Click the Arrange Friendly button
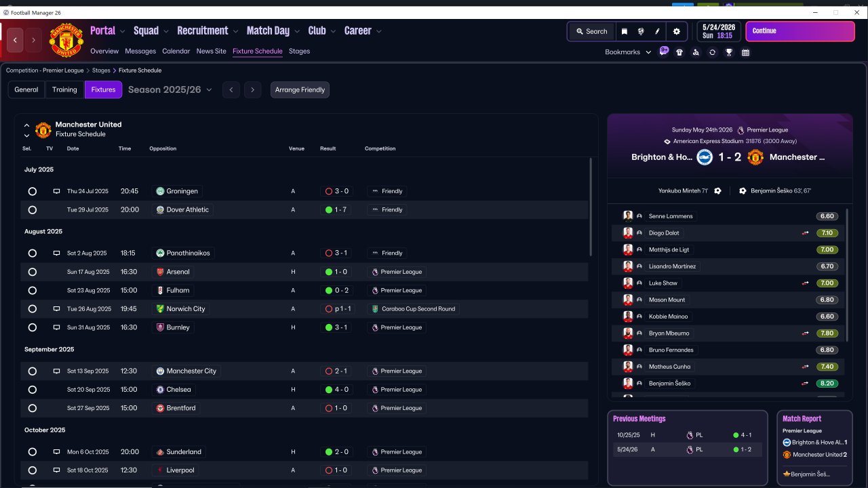Screen dimensions: 868x488 point(300,89)
